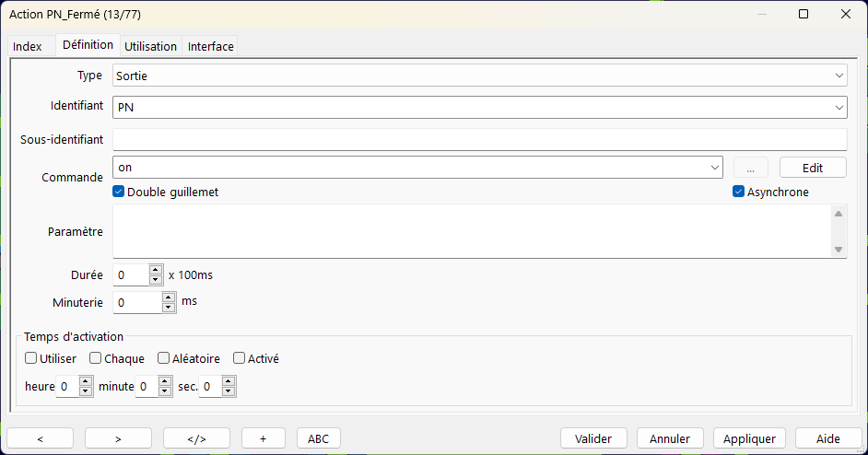The width and height of the screenshot is (868, 455).
Task: Click inside the Sous-identifiant text field
Action: (480, 139)
